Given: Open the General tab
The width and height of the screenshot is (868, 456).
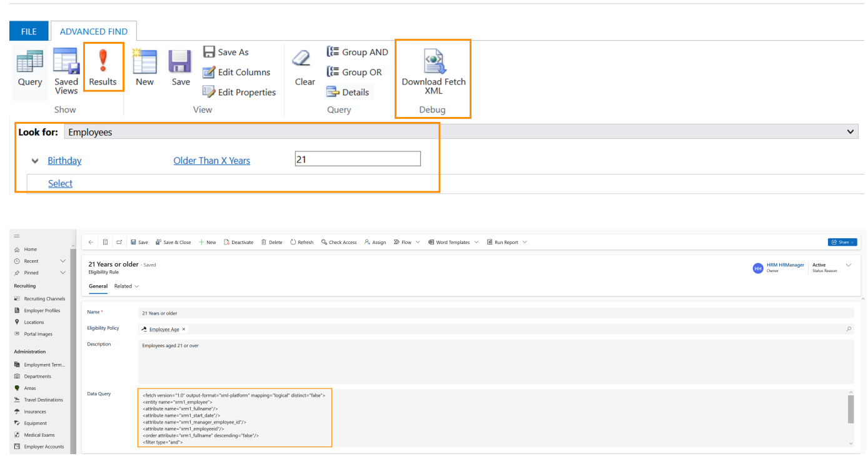Looking at the screenshot, I should [x=98, y=286].
